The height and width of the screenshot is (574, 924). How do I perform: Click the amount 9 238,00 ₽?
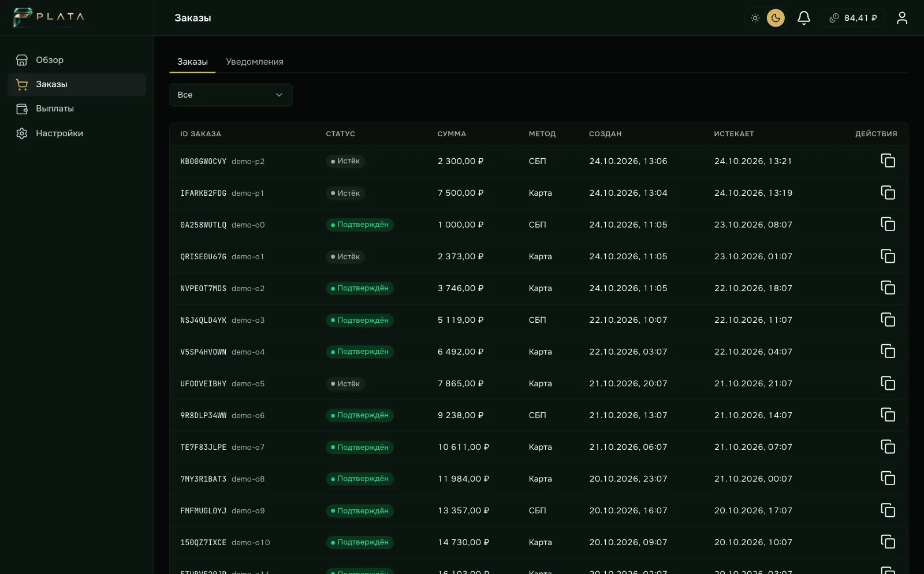coord(461,415)
